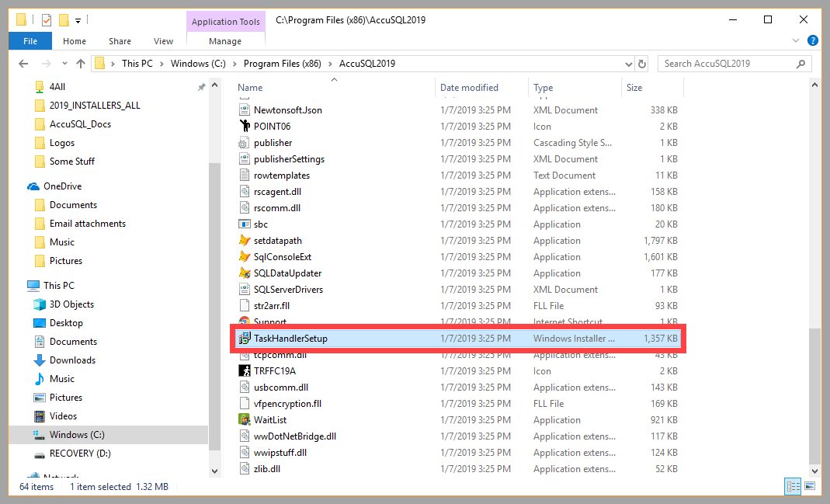Viewport: 830px width, 504px height.
Task: Select the wwDotNetBridge.dll file
Action: [295, 436]
